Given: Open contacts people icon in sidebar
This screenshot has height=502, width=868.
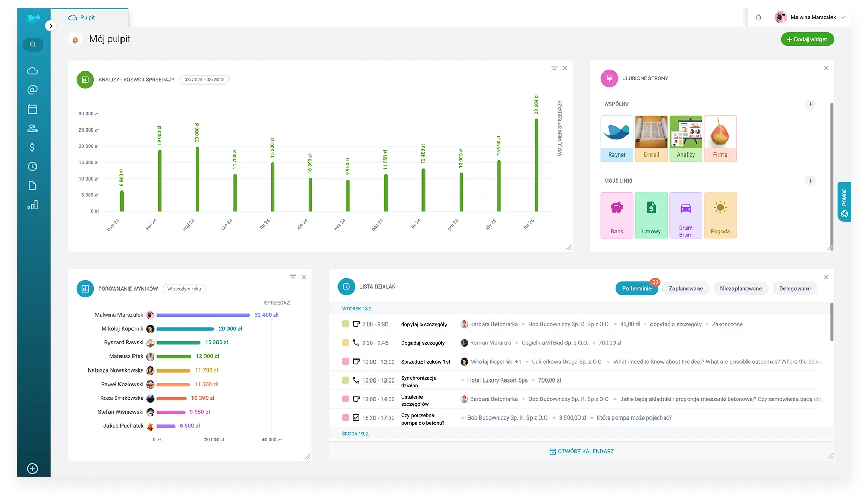Looking at the screenshot, I should pos(32,128).
